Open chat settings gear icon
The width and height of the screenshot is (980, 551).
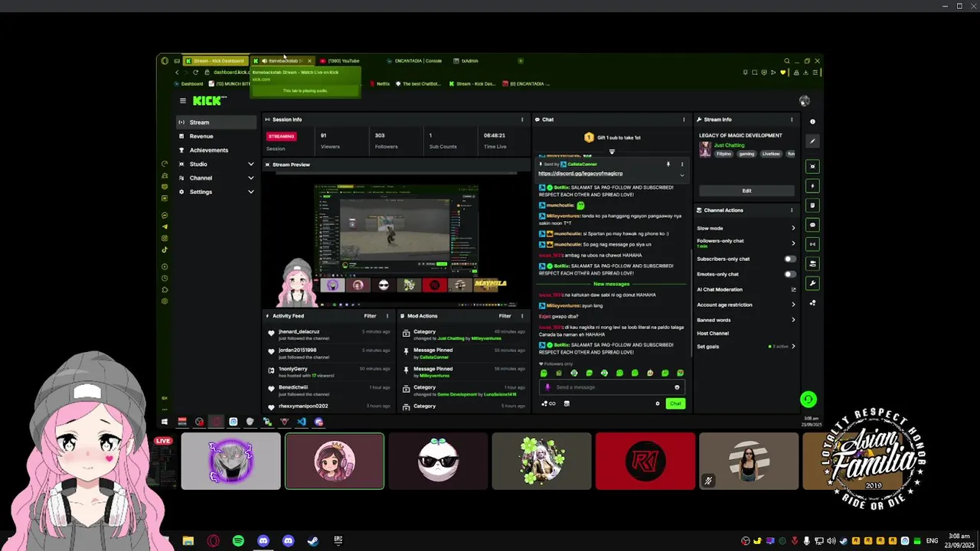[x=657, y=403]
